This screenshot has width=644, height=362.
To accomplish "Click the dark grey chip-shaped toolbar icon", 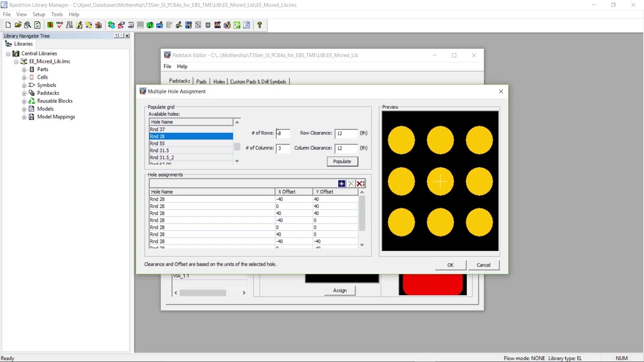I will [x=208, y=25].
